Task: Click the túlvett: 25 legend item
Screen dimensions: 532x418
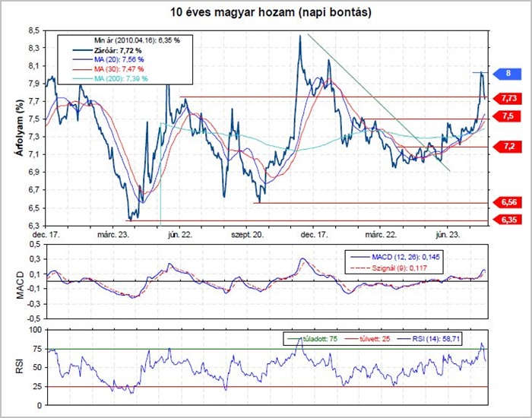Action: point(376,338)
